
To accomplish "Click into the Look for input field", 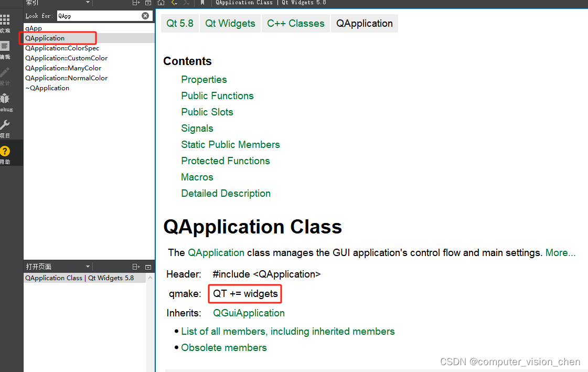I will pos(99,16).
